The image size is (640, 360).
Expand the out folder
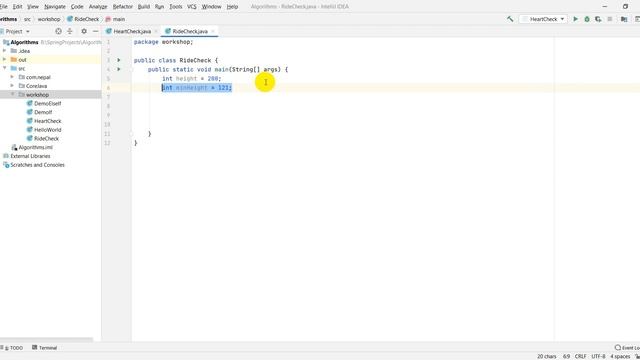coord(4,59)
